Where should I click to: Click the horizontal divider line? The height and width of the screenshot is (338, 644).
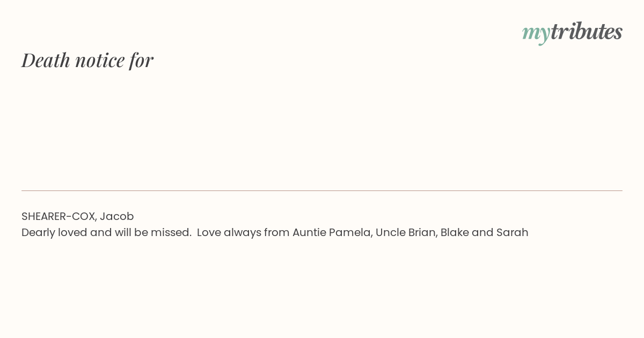click(322, 190)
